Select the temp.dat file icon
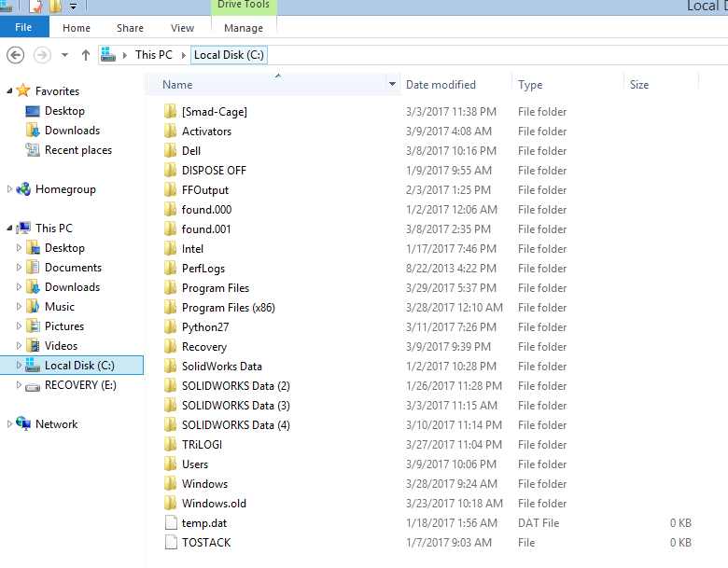 pyautogui.click(x=172, y=522)
